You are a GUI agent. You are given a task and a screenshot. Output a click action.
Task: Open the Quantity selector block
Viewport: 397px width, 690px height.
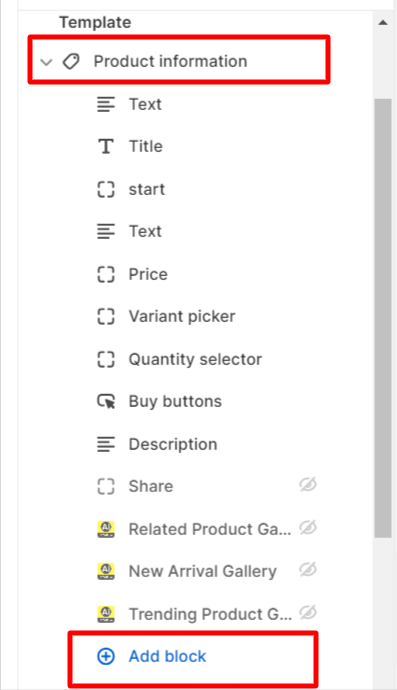(x=207, y=359)
